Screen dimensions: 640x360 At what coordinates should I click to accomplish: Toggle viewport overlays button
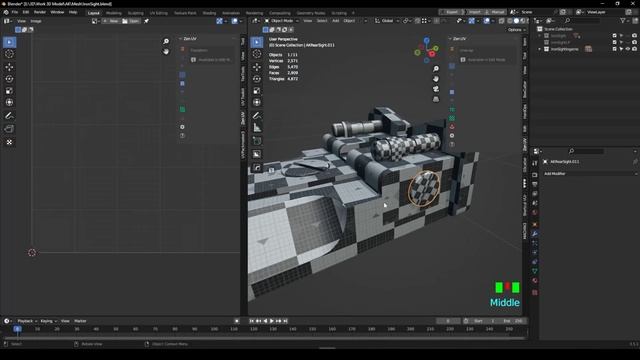coord(487,21)
